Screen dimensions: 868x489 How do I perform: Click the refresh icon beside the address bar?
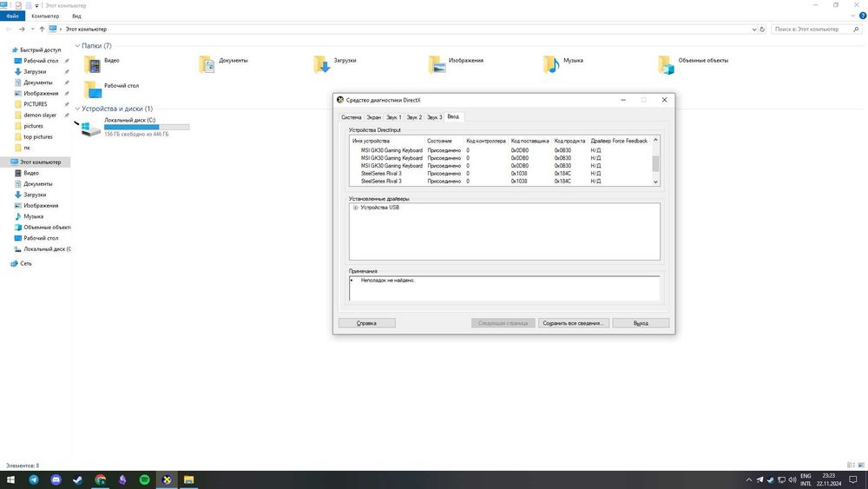(762, 30)
